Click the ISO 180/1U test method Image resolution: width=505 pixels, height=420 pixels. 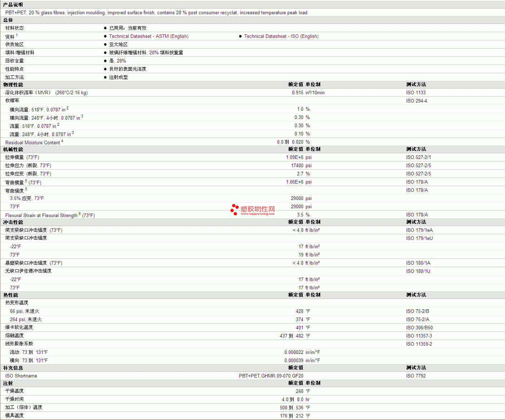pyautogui.click(x=418, y=271)
